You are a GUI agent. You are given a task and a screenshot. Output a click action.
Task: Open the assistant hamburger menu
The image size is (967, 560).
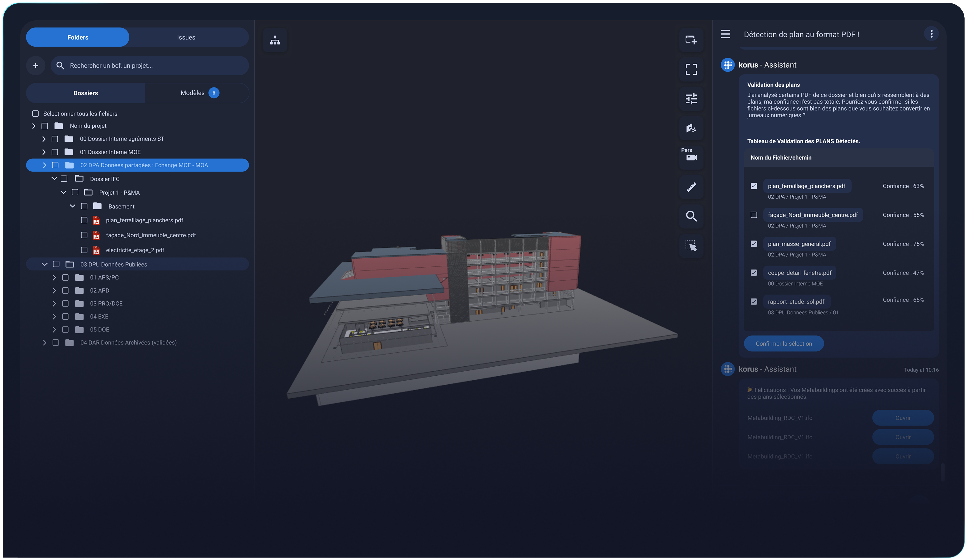pos(725,34)
